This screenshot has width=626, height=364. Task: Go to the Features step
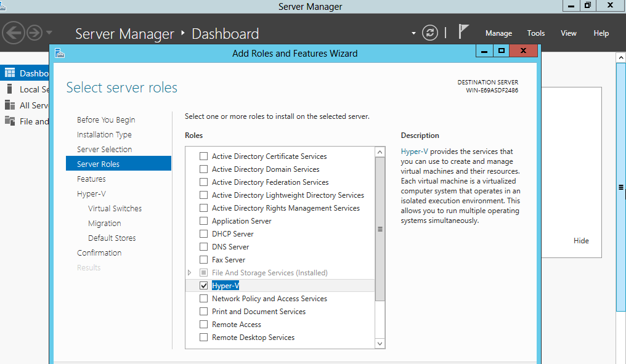[91, 179]
